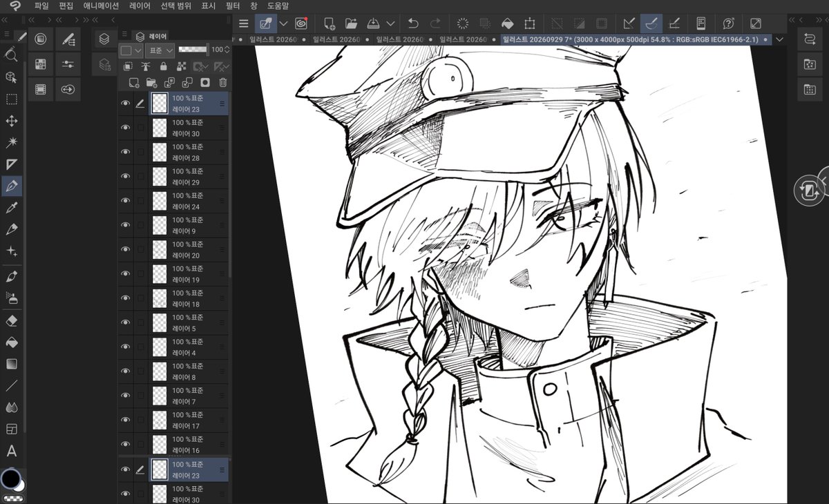The width and height of the screenshot is (829, 504).
Task: Toggle Snap to special ruler icon
Action: click(x=649, y=23)
